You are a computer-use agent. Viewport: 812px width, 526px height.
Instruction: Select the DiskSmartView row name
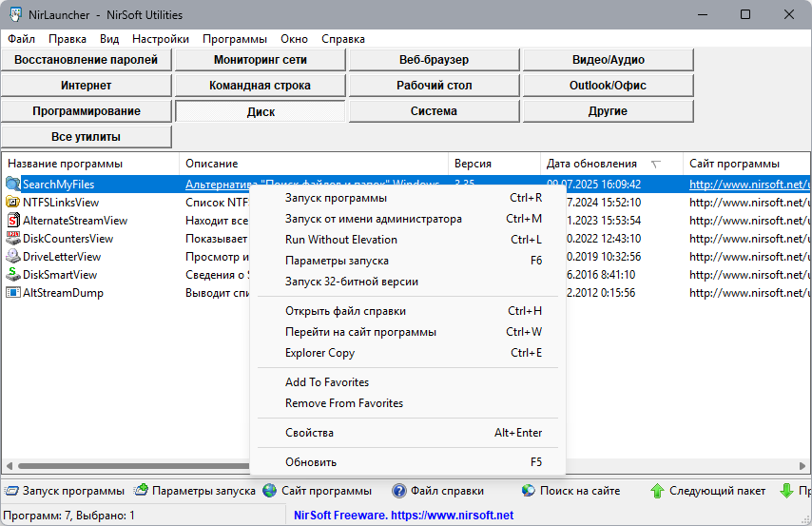(60, 275)
